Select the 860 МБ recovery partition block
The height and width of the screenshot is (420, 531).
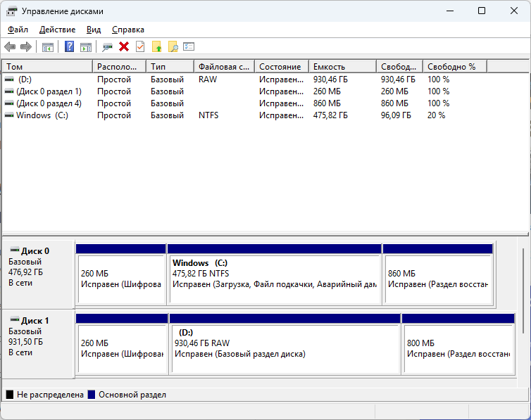click(x=438, y=274)
